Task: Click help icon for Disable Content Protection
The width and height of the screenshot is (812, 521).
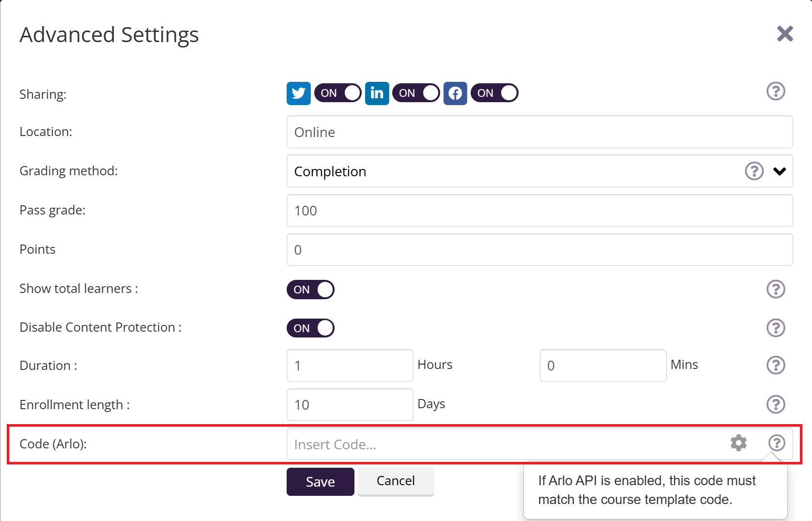Action: (x=776, y=328)
